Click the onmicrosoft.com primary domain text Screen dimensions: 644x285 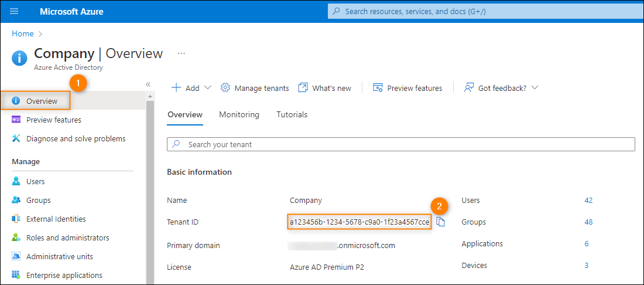(x=366, y=246)
